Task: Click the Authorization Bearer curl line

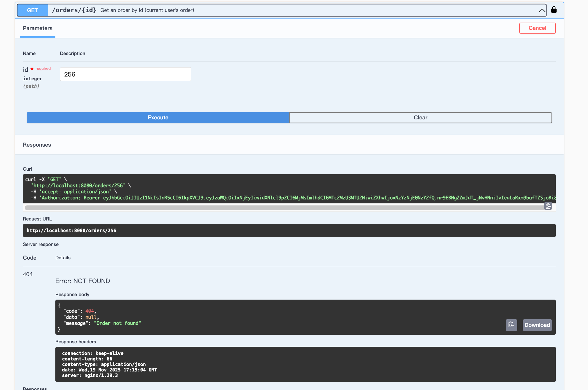Action: click(x=293, y=198)
